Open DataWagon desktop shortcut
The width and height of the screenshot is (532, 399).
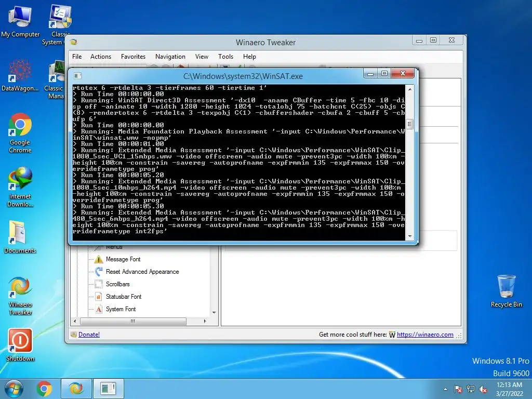20,75
